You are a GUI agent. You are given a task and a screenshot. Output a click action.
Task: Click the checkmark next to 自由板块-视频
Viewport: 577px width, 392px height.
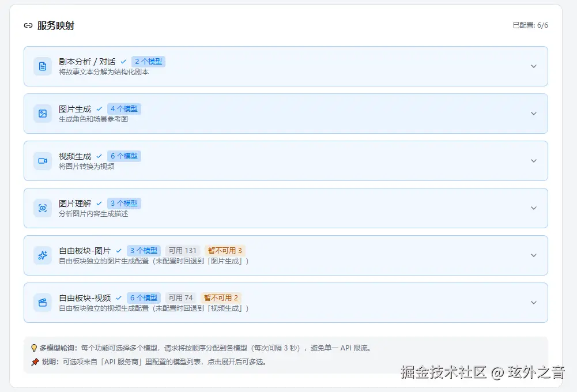(x=119, y=297)
